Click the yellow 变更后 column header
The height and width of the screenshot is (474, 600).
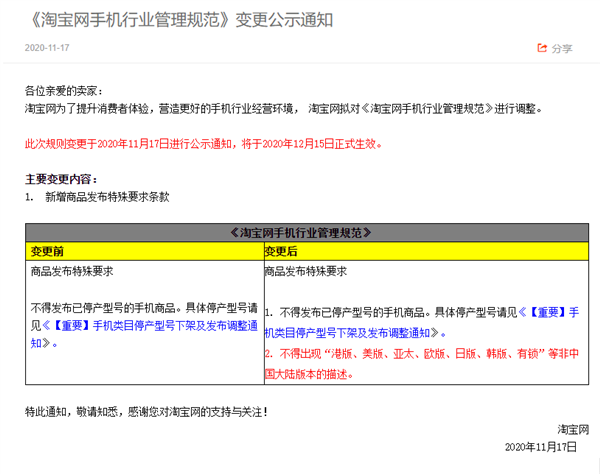point(426,251)
